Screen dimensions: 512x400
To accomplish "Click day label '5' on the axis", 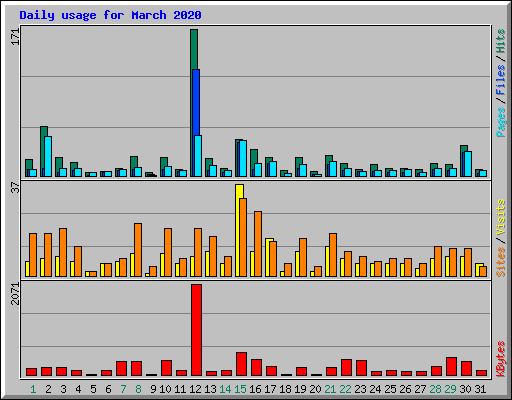I will click(93, 389).
